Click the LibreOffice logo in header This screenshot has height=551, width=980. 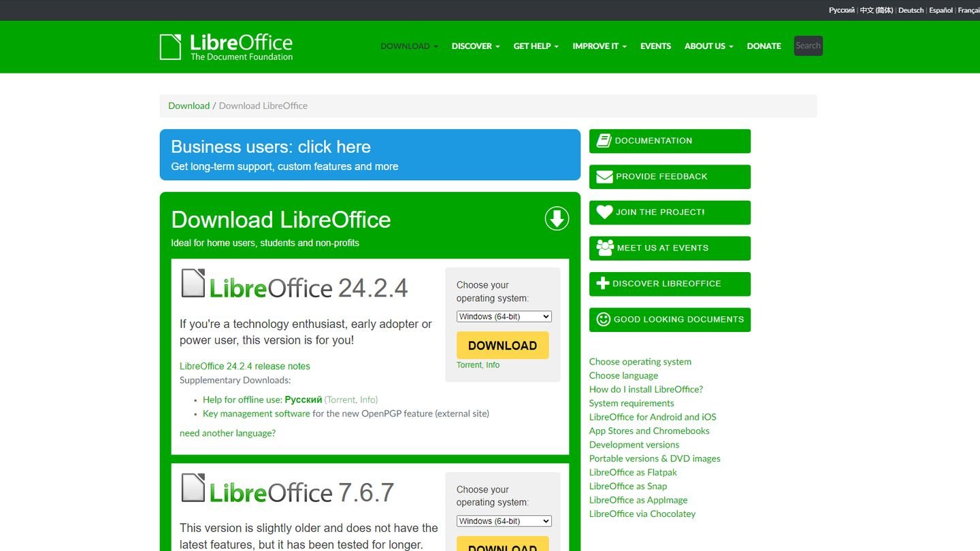[x=226, y=47]
